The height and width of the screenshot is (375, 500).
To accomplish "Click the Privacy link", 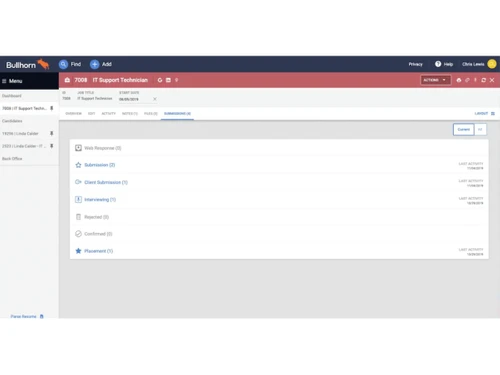I will (x=415, y=64).
